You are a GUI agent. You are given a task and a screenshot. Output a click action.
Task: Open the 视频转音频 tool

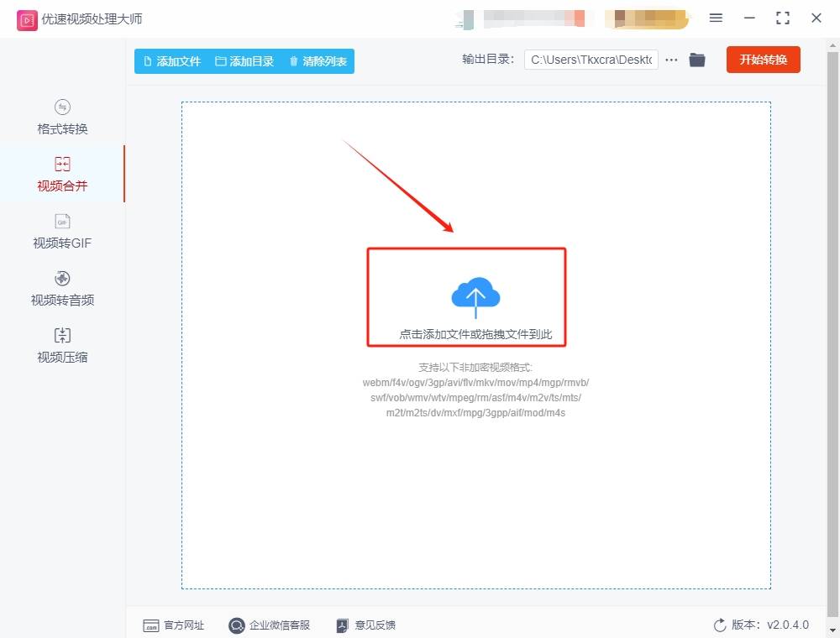60,288
